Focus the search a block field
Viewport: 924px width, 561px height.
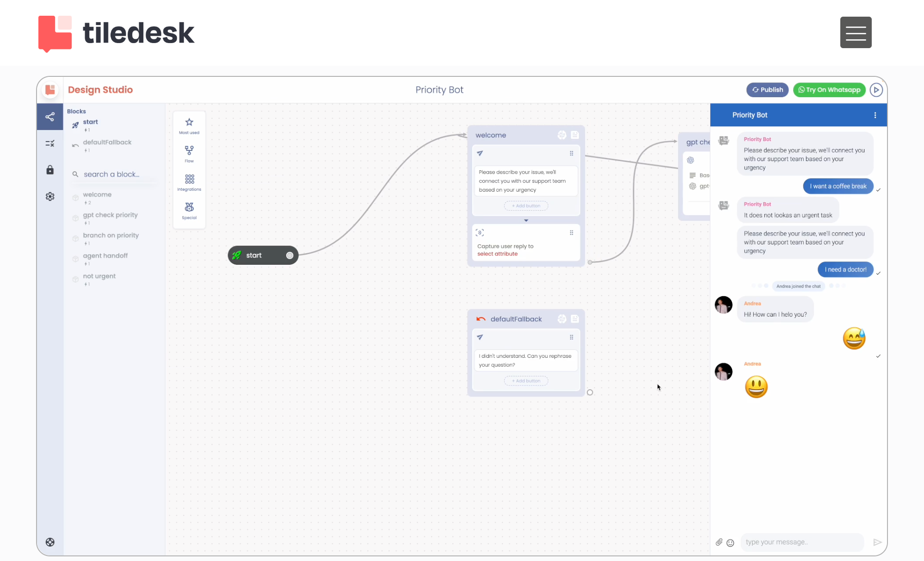pyautogui.click(x=114, y=175)
